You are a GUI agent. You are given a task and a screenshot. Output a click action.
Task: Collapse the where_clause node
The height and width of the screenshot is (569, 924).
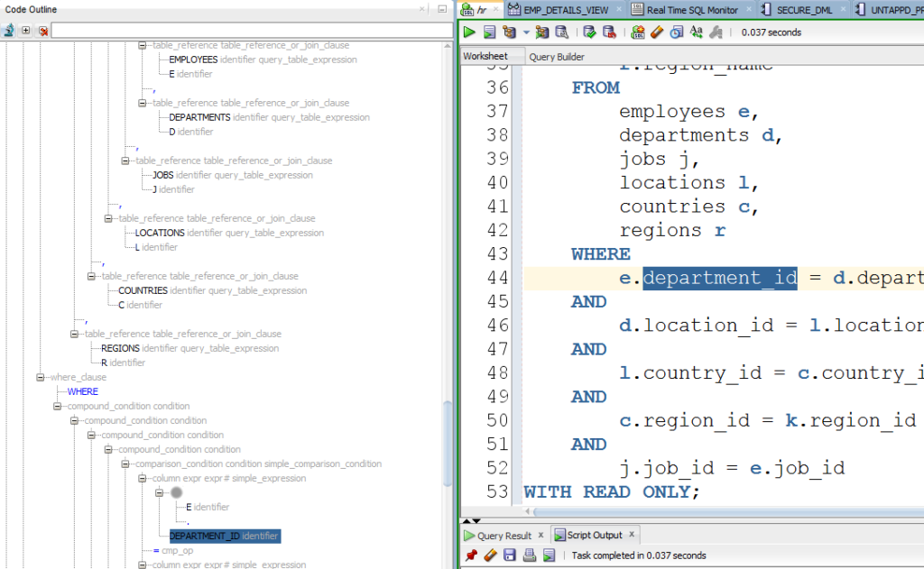[x=40, y=377]
